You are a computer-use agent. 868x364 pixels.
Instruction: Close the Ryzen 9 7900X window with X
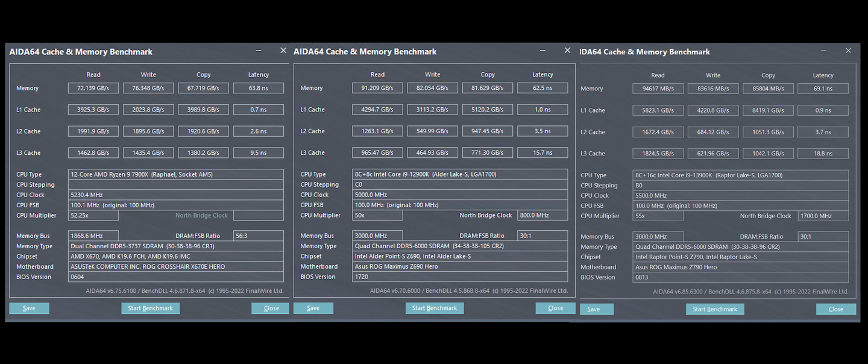click(x=283, y=51)
